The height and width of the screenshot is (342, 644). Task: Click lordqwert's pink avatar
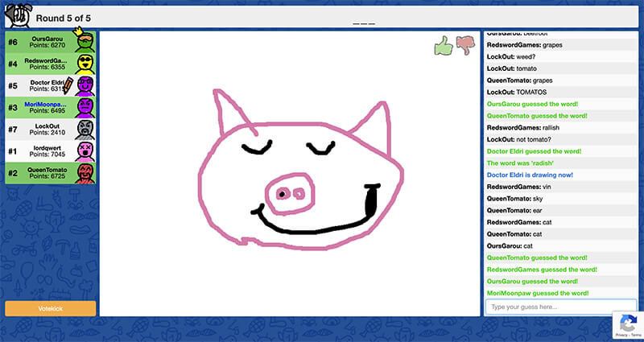(x=85, y=151)
